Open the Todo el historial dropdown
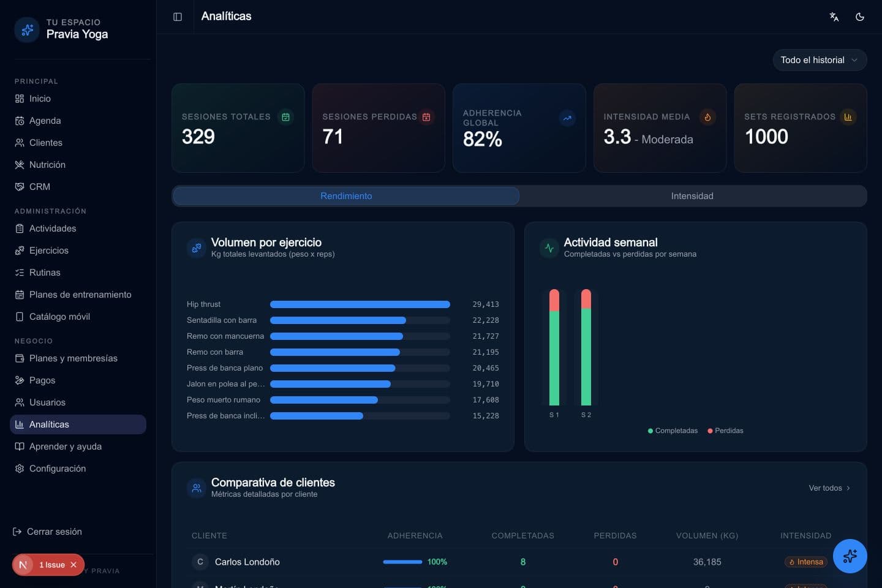882x588 pixels. 820,60
